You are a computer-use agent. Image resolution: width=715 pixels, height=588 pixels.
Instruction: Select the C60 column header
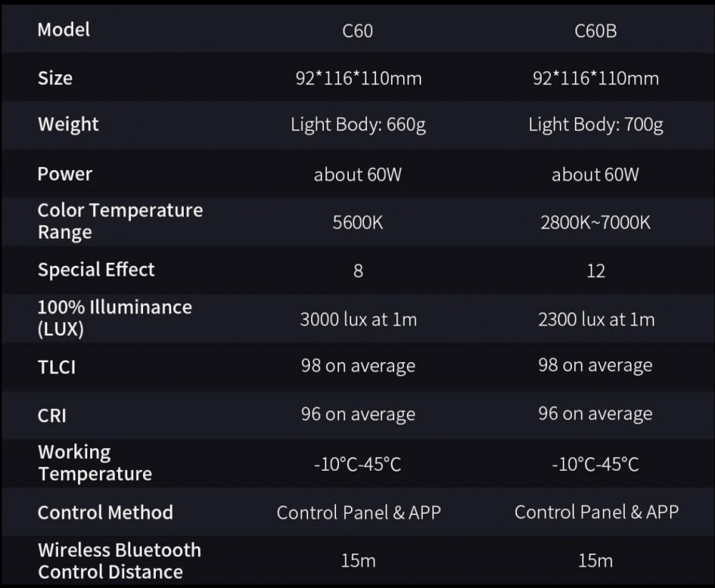[x=357, y=31]
